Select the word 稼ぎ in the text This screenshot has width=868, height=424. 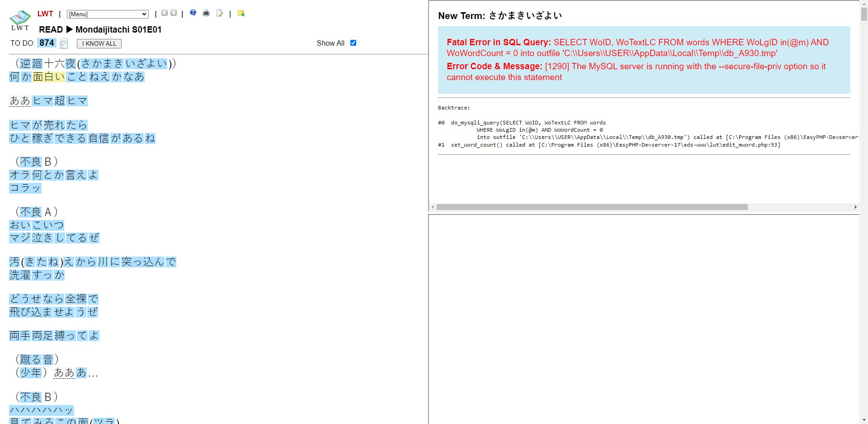(42, 138)
